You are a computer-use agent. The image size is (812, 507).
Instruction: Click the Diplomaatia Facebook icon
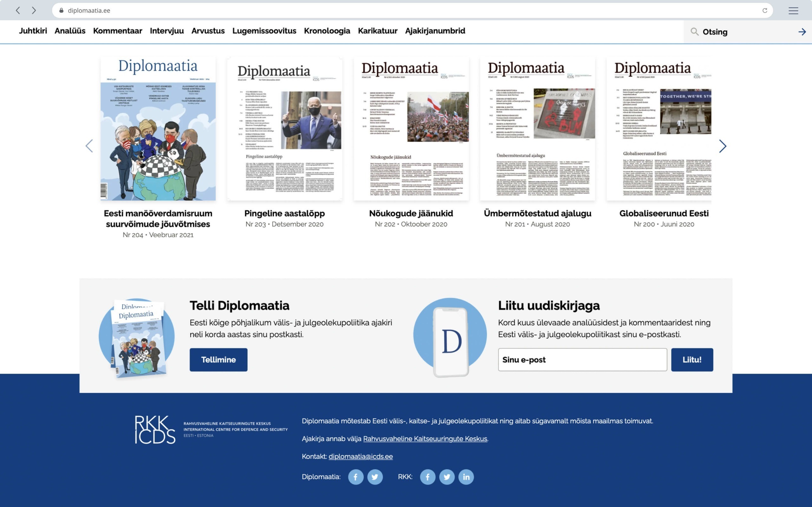pos(356,477)
